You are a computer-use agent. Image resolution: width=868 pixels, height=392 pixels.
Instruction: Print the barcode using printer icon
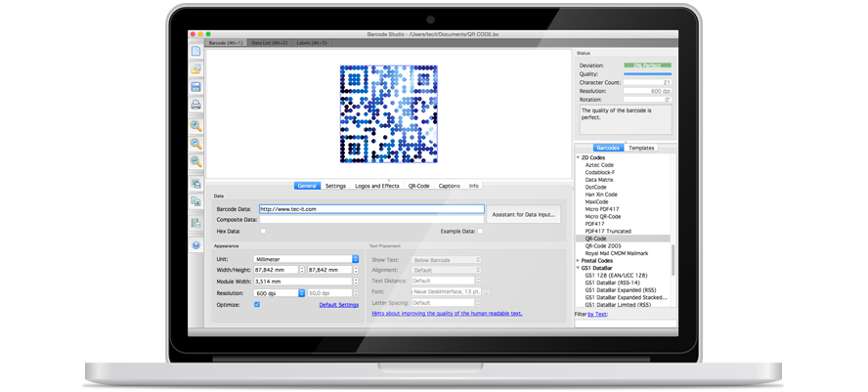click(195, 104)
